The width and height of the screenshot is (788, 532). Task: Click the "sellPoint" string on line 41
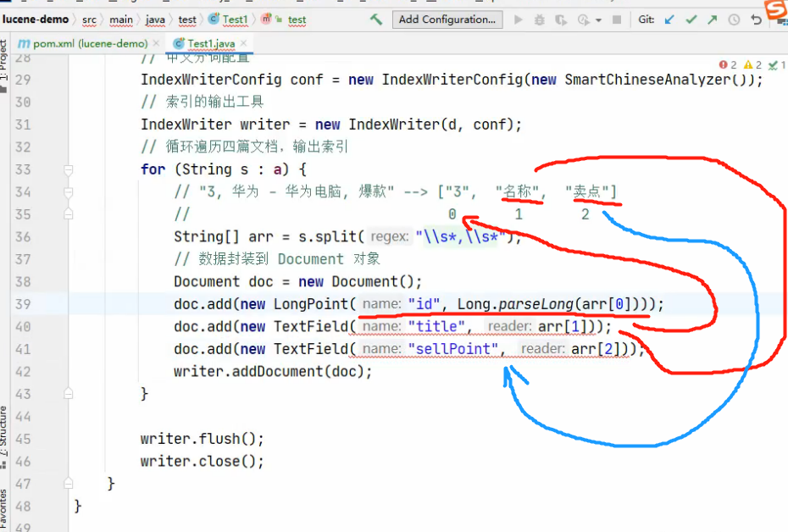tap(452, 349)
